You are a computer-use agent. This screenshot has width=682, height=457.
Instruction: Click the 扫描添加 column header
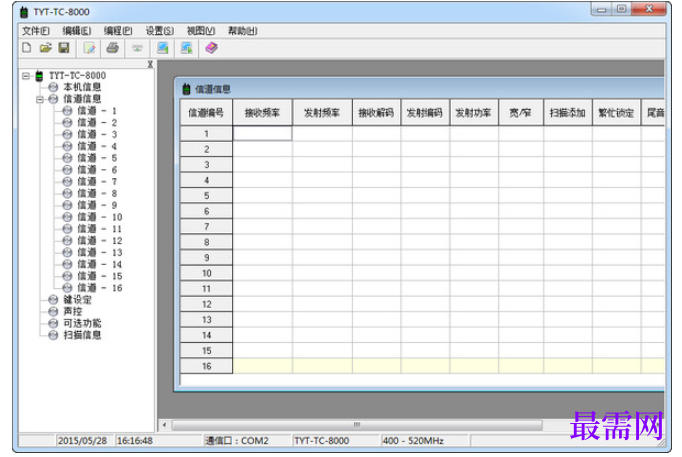[568, 113]
